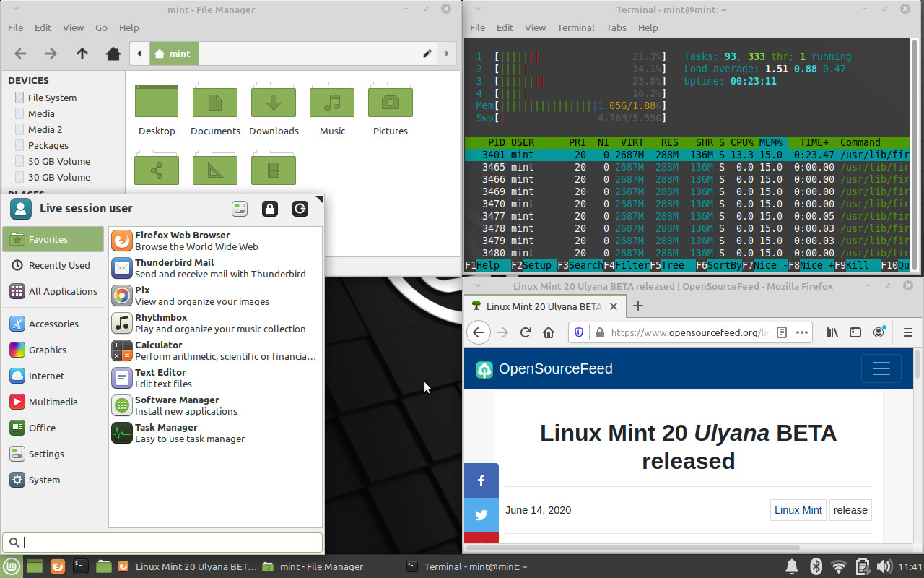Edit path with pencil icon in File Manager
This screenshot has width=924, height=578.
[427, 53]
